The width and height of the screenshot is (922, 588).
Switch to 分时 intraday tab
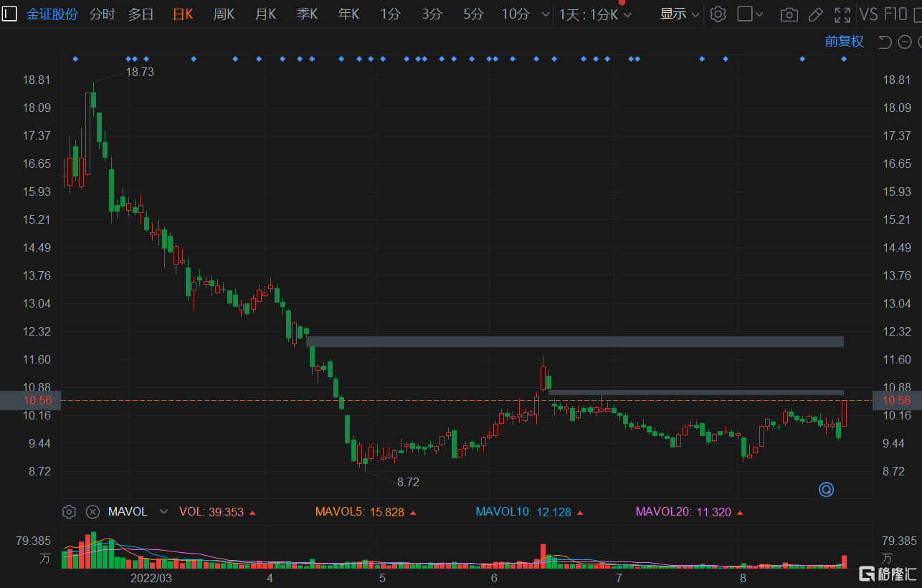click(102, 14)
